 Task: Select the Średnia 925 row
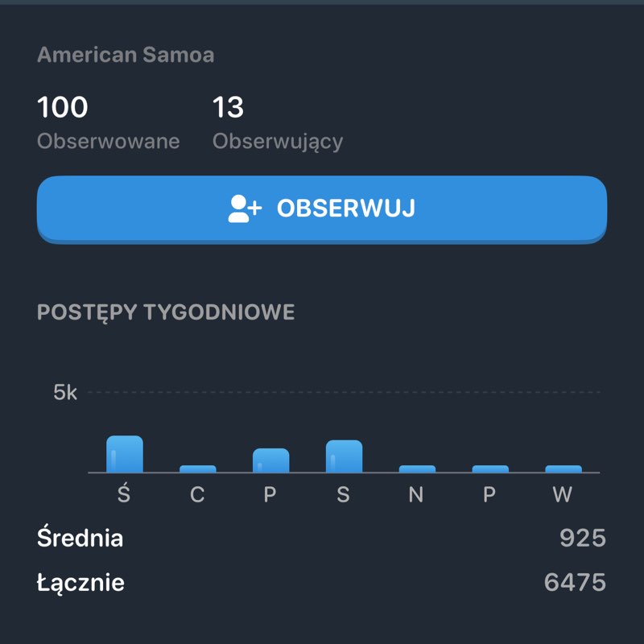321,538
